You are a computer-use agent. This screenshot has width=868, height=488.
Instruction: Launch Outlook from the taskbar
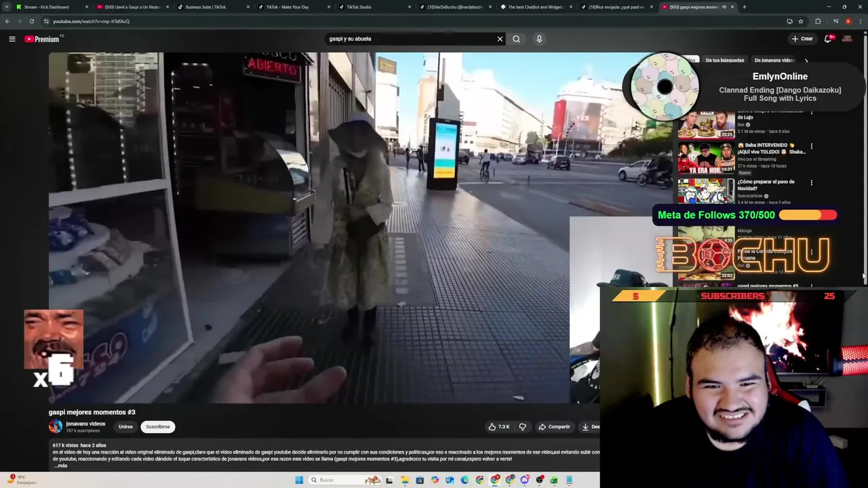(450, 480)
